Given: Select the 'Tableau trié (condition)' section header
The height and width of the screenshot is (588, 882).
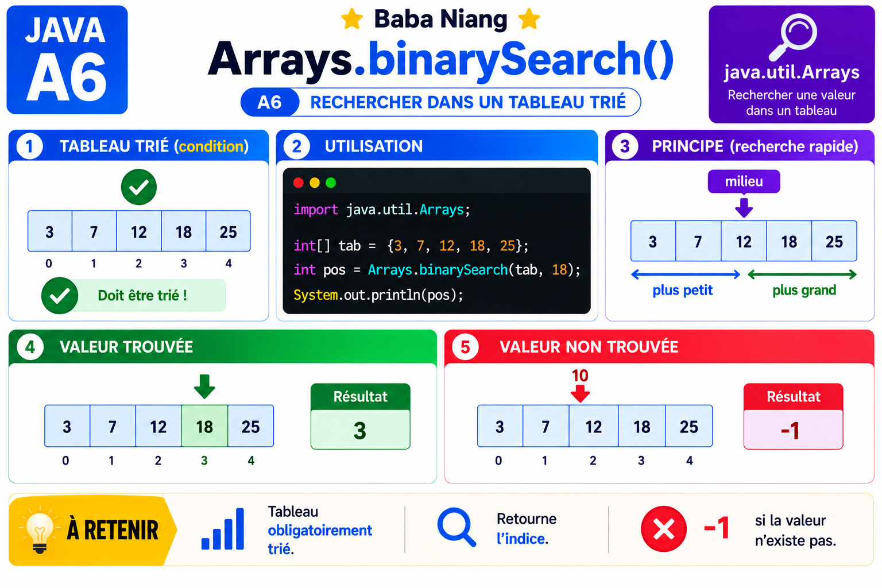Looking at the screenshot, I should click(x=139, y=146).
